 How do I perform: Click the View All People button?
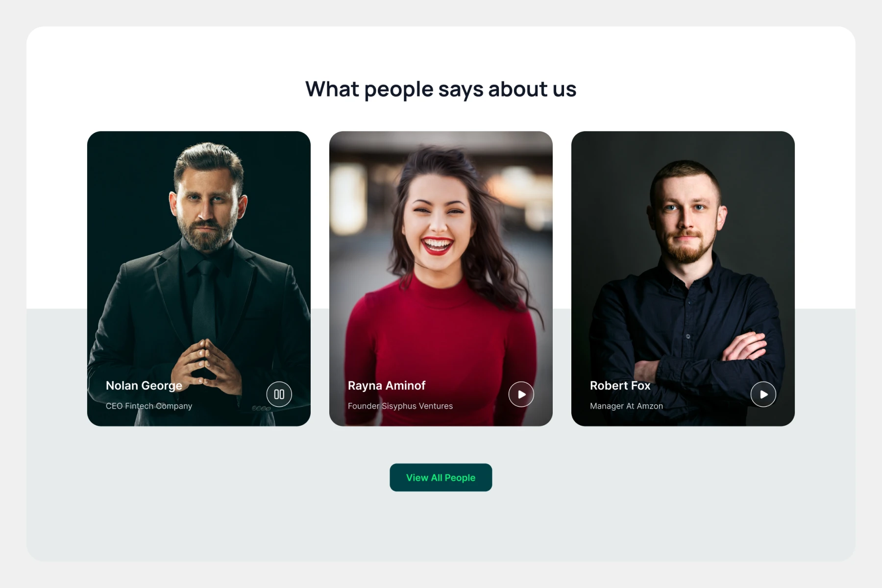pyautogui.click(x=441, y=477)
